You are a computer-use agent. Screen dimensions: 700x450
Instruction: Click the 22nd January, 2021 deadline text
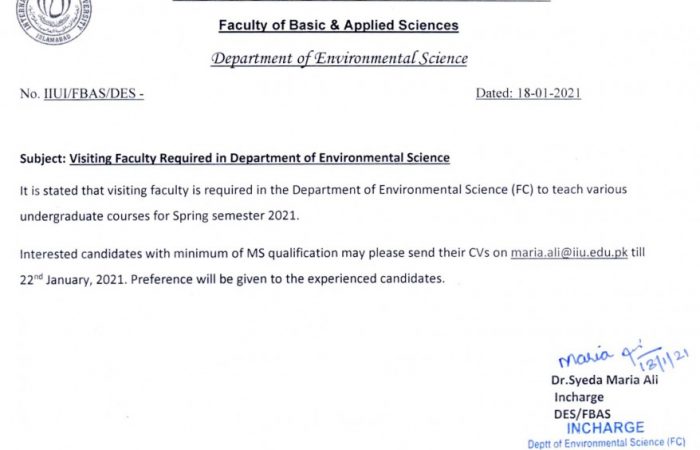(73, 279)
